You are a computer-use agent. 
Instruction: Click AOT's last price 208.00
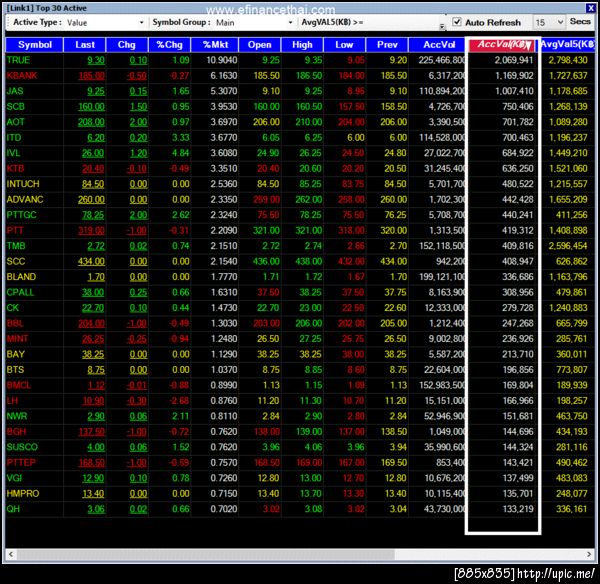coord(91,122)
